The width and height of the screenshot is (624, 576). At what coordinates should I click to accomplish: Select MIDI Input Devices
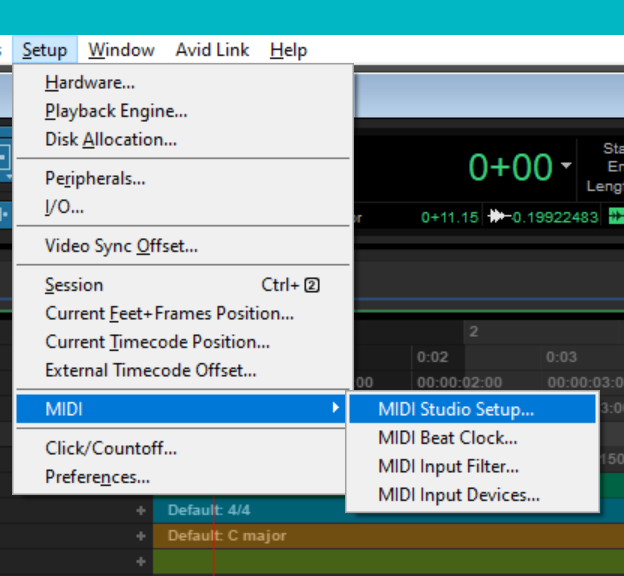[459, 495]
